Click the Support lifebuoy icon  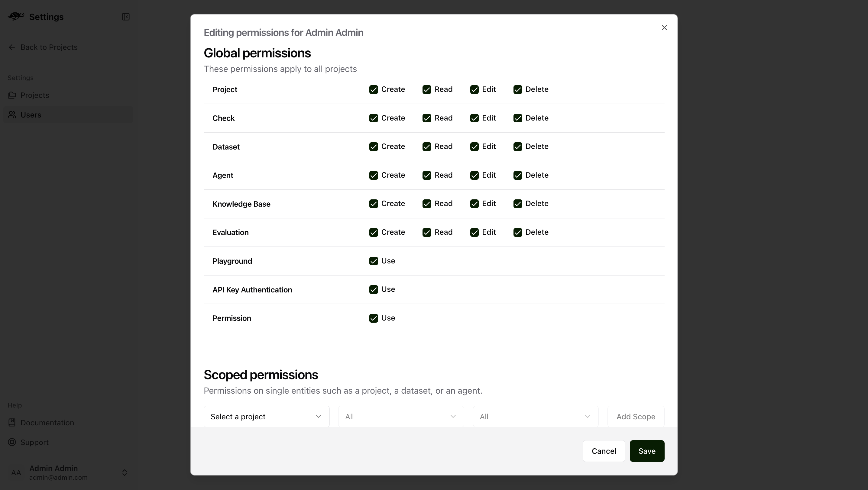(12, 442)
